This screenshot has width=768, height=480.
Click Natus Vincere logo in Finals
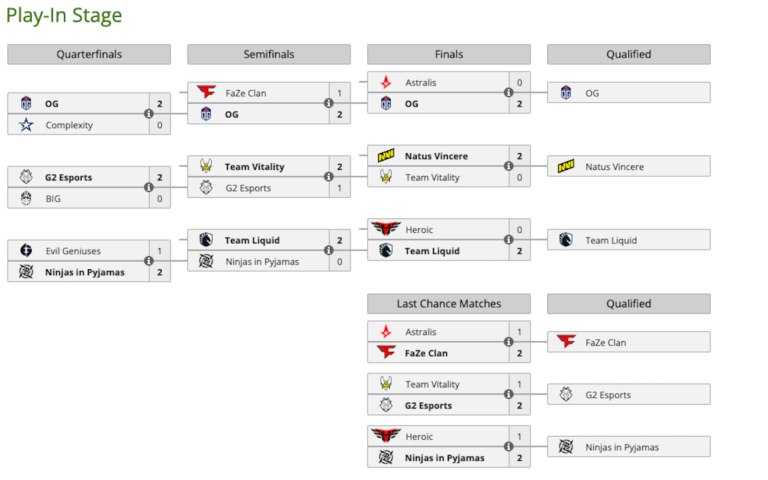386,156
